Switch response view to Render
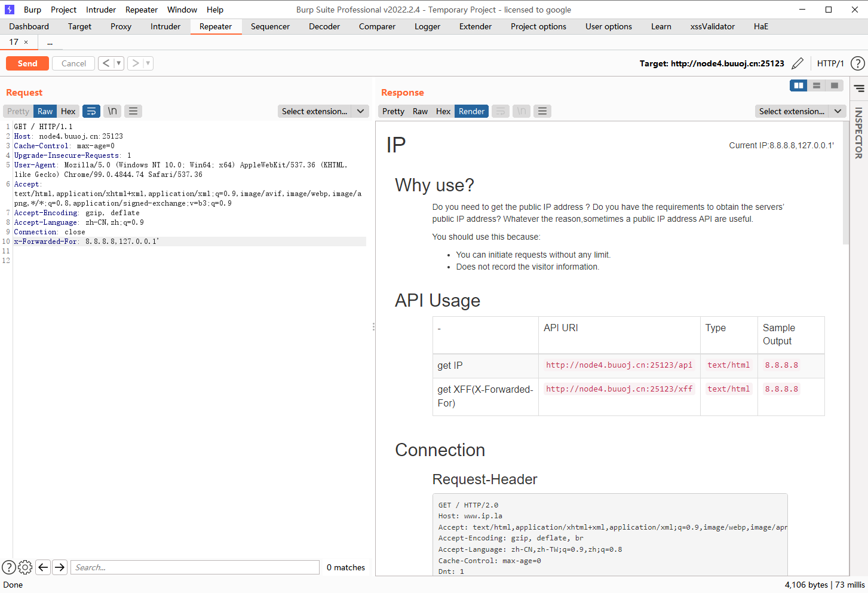 471,111
